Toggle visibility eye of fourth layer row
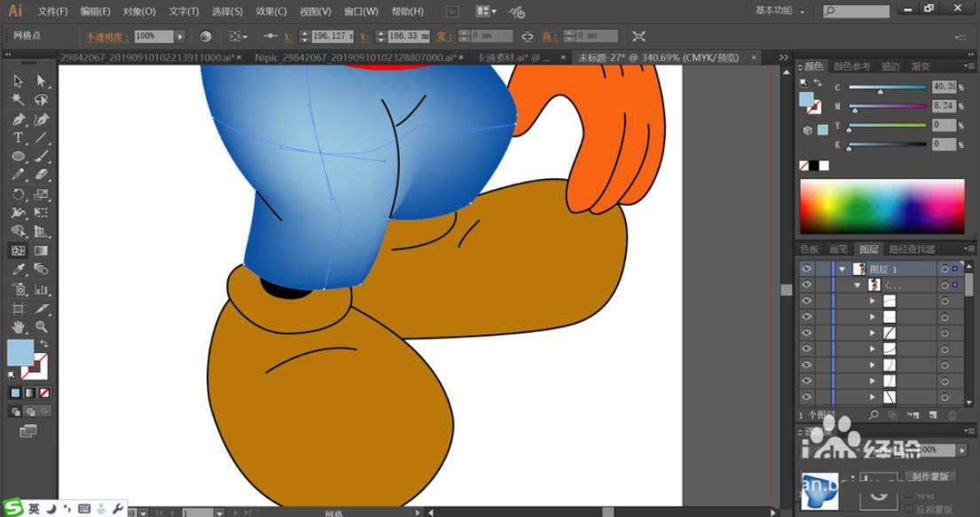 pos(807,317)
